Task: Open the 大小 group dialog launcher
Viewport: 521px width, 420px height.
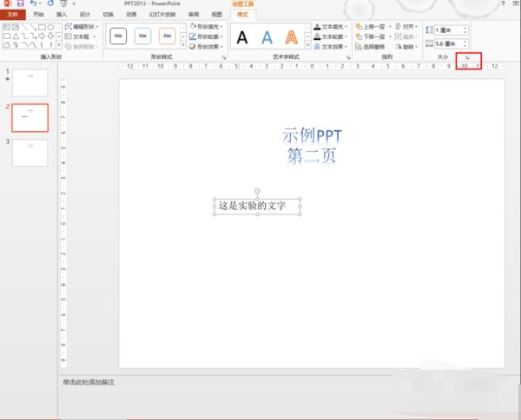Action: click(467, 57)
